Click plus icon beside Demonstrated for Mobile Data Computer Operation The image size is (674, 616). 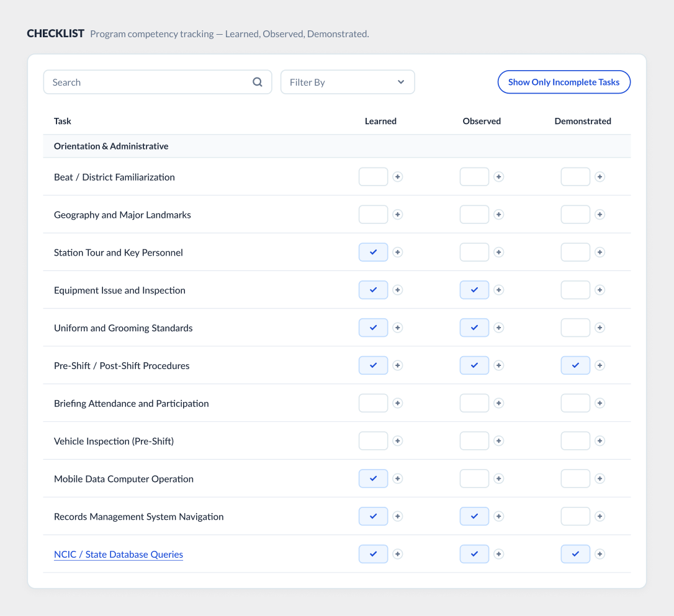600,478
